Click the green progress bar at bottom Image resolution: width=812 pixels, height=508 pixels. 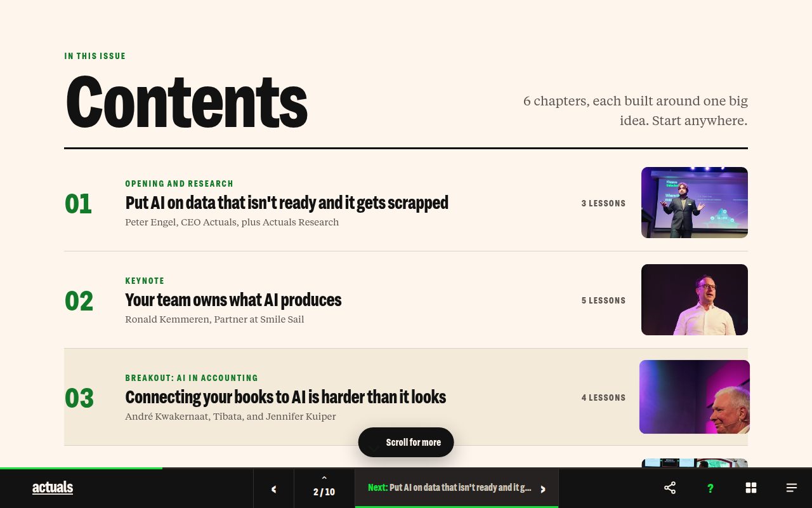pos(81,469)
